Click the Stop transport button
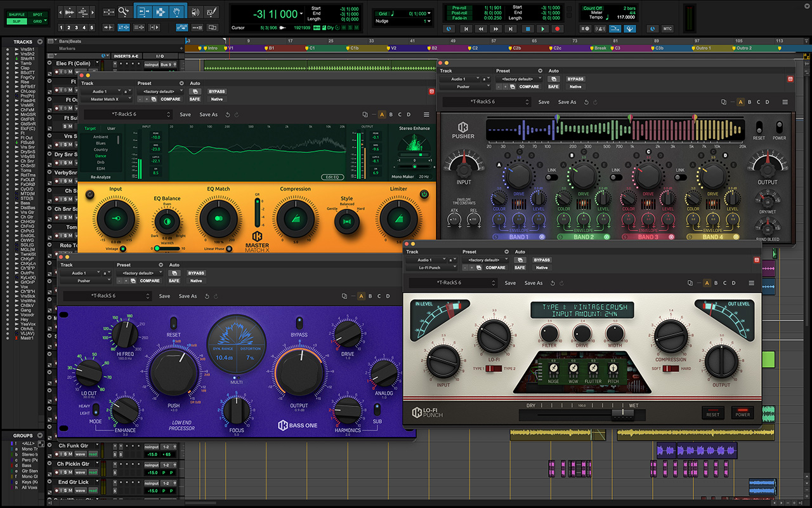This screenshot has width=812, height=508. (527, 29)
